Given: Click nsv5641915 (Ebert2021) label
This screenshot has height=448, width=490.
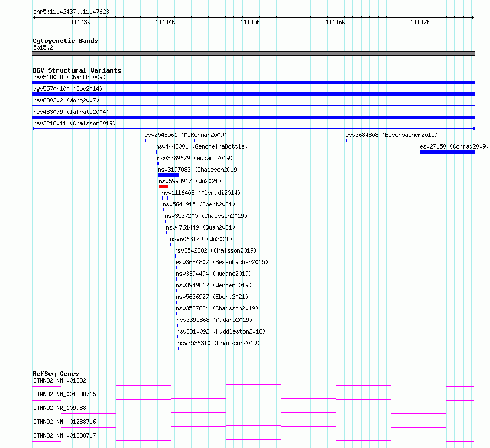Looking at the screenshot, I should (x=199, y=204).
